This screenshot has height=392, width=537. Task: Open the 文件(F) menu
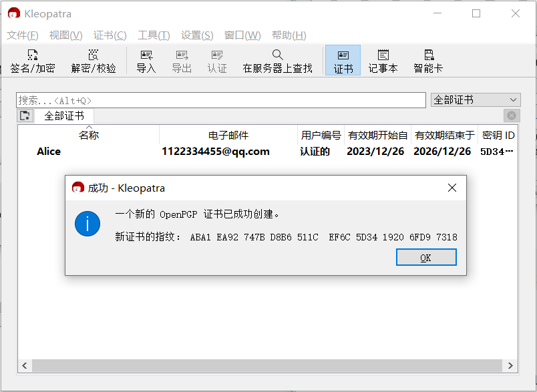(x=23, y=35)
